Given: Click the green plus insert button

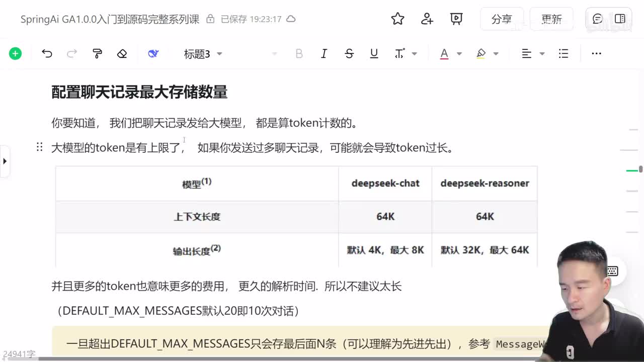Looking at the screenshot, I should tap(15, 54).
